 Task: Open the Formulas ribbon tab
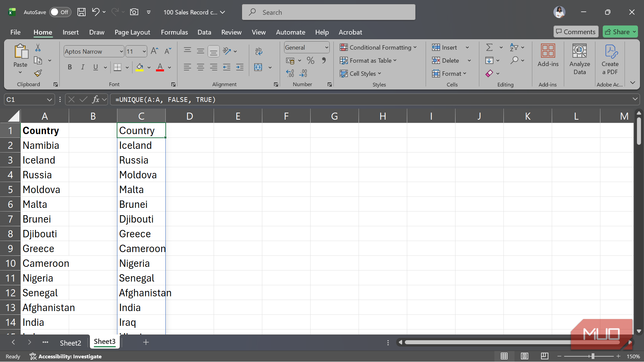tap(174, 32)
